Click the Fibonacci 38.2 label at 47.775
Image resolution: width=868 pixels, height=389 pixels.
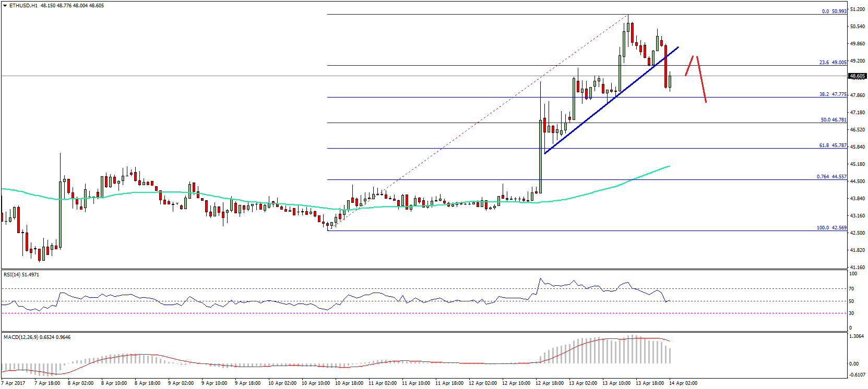(x=833, y=94)
